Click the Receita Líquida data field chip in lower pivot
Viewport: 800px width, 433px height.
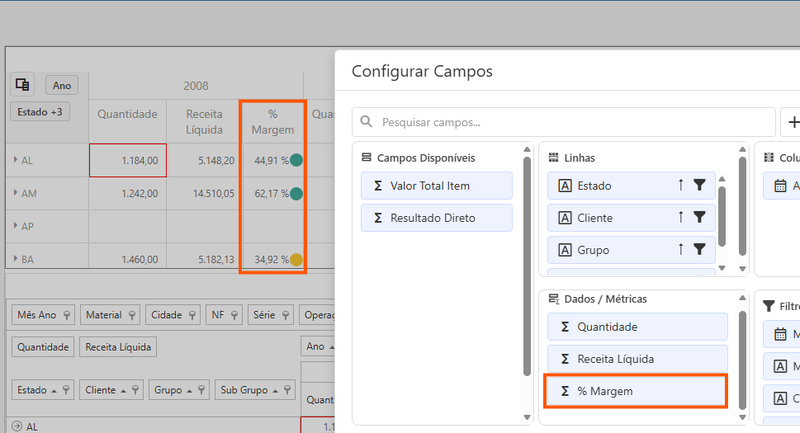pos(118,347)
